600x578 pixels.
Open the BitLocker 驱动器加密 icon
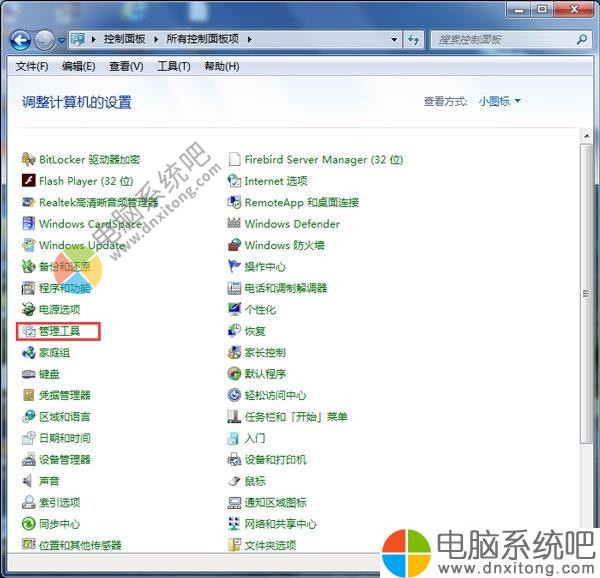click(29, 160)
